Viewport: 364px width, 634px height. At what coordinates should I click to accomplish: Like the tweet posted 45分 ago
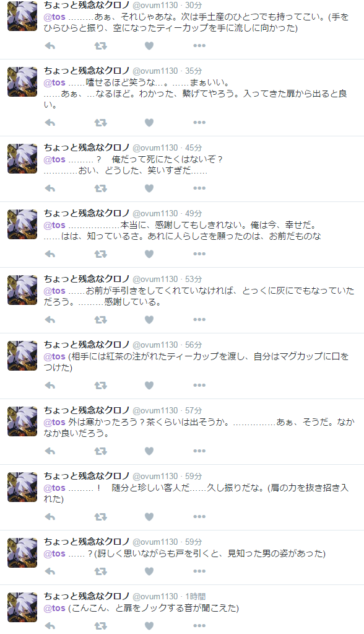pyautogui.click(x=149, y=188)
